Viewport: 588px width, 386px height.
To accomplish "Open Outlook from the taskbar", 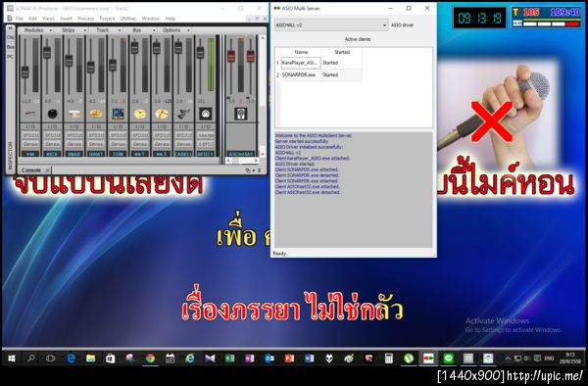I will 269,359.
